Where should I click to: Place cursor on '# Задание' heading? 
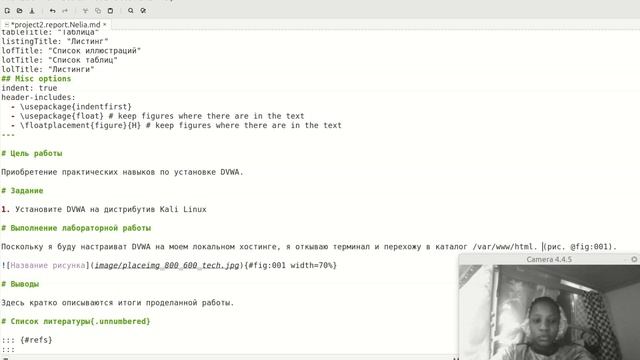point(22,191)
